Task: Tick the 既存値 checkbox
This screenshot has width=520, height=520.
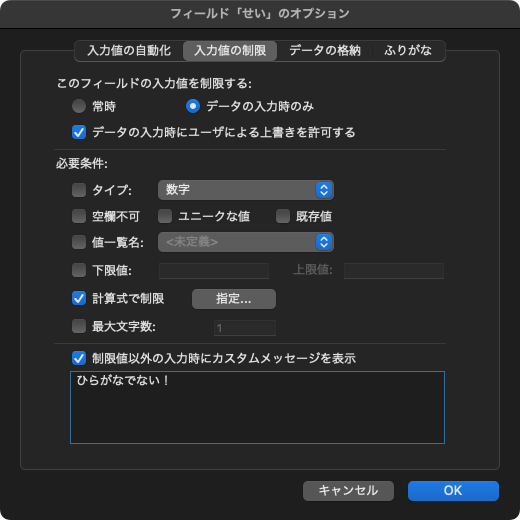Action: (x=283, y=216)
